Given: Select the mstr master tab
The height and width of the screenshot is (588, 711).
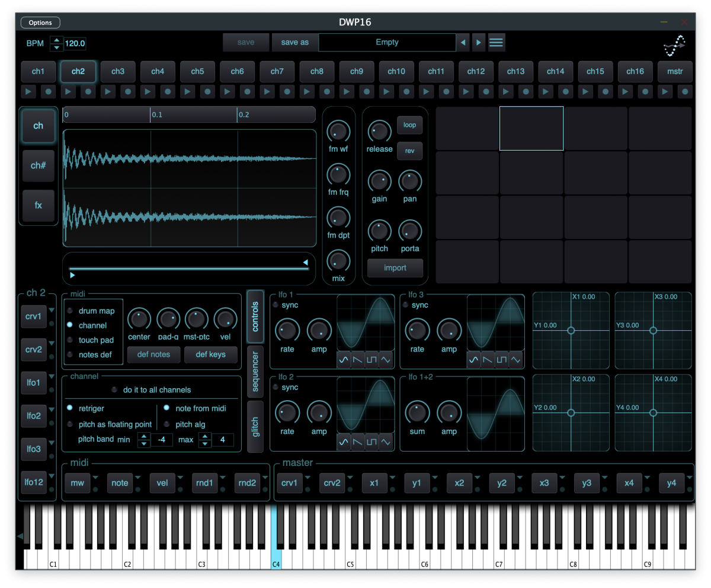Looking at the screenshot, I should click(x=675, y=71).
